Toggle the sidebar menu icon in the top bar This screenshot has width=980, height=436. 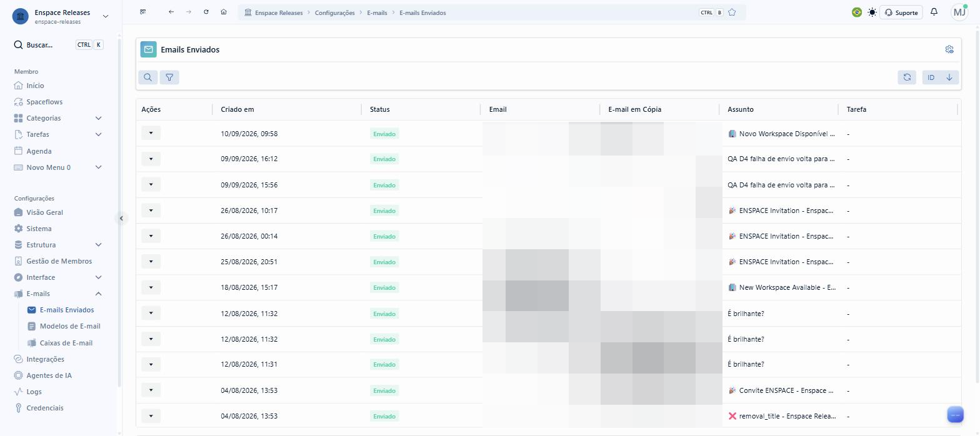[x=143, y=12]
